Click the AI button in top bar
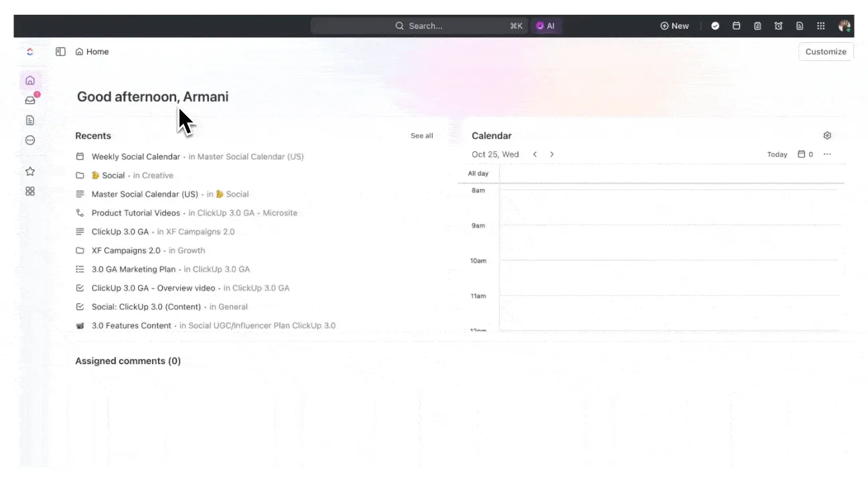The height and width of the screenshot is (482, 868). point(545,26)
